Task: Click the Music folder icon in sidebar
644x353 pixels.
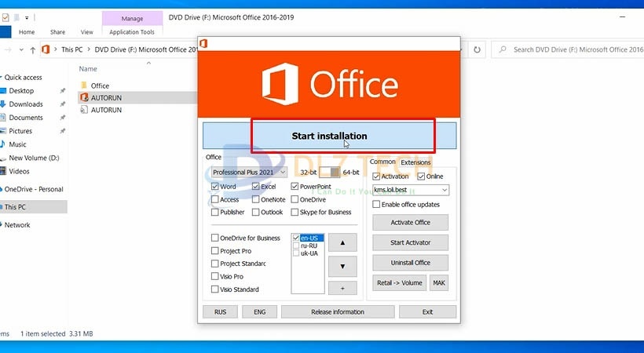Action: tap(3, 144)
